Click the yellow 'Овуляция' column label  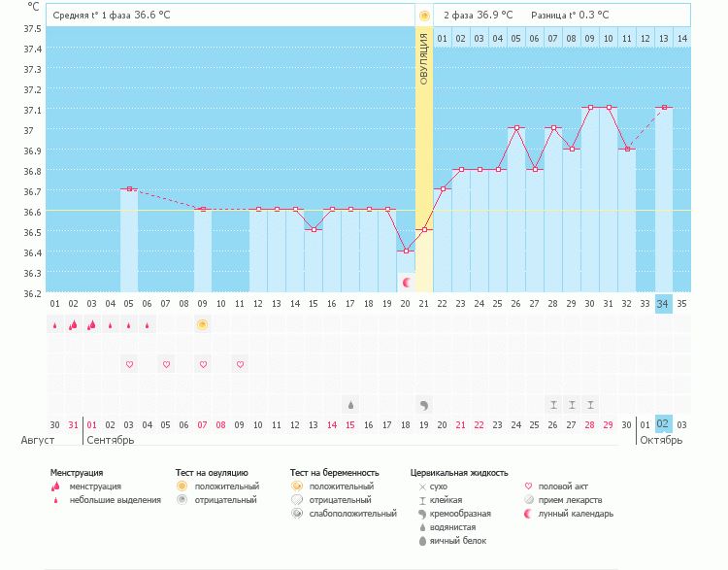(x=424, y=60)
